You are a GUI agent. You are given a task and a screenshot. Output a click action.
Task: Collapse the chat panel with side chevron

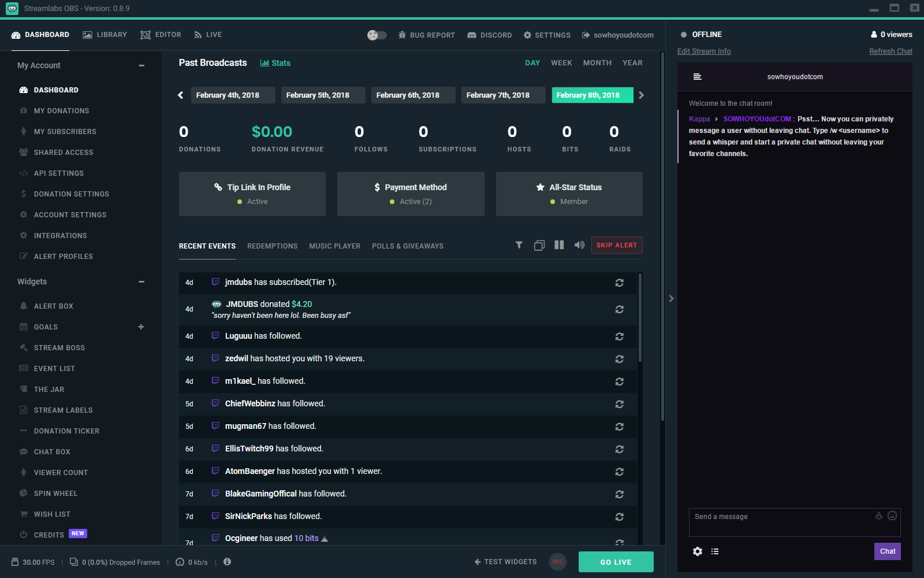click(671, 299)
